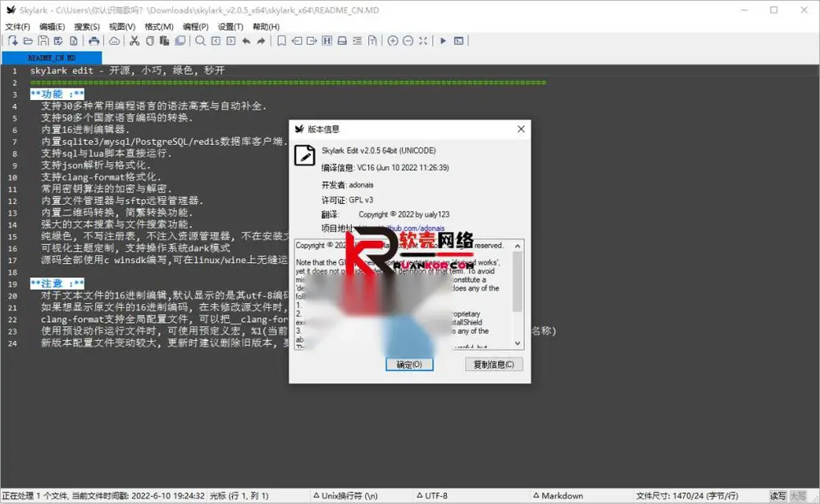Click the 文件尺寸: 1470/24 status entry

click(686, 496)
